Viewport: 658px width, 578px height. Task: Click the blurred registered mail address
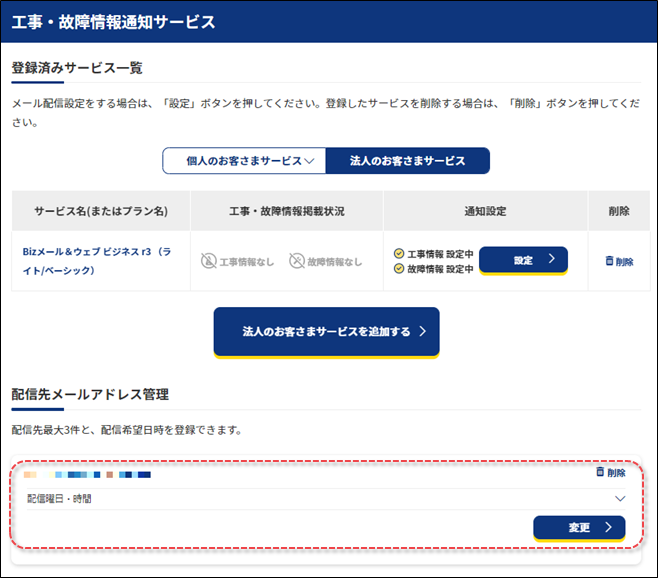[x=87, y=475]
